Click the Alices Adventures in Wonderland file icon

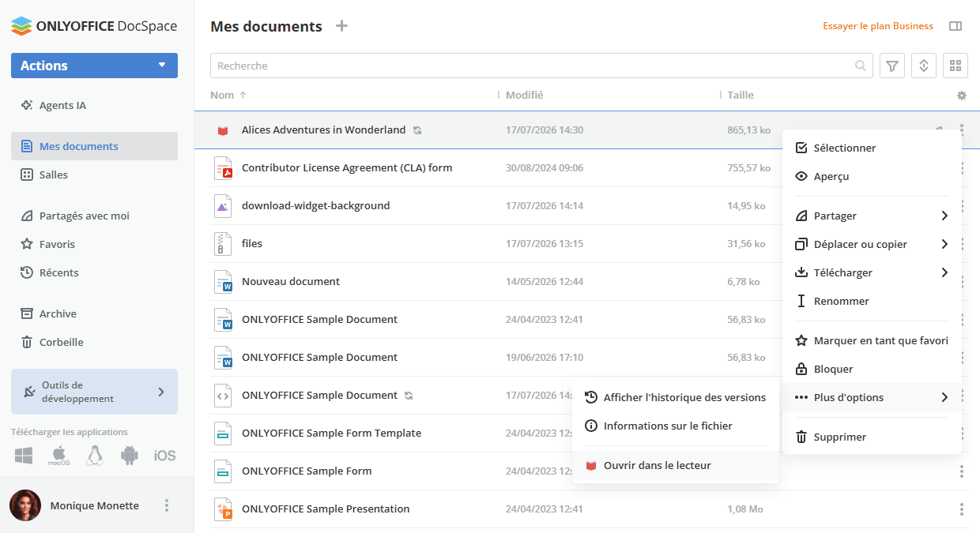(x=223, y=130)
